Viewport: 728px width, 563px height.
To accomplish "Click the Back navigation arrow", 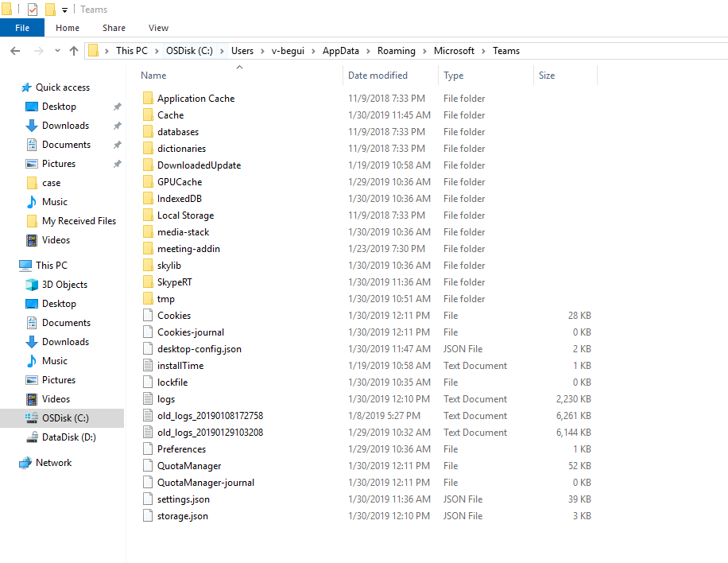I will 15,51.
